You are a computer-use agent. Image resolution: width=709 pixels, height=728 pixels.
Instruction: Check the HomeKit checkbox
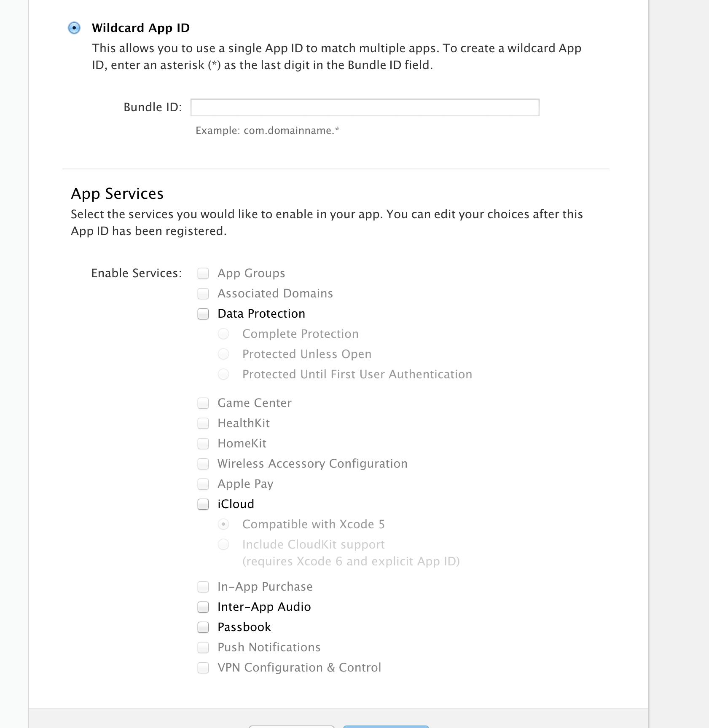[203, 444]
